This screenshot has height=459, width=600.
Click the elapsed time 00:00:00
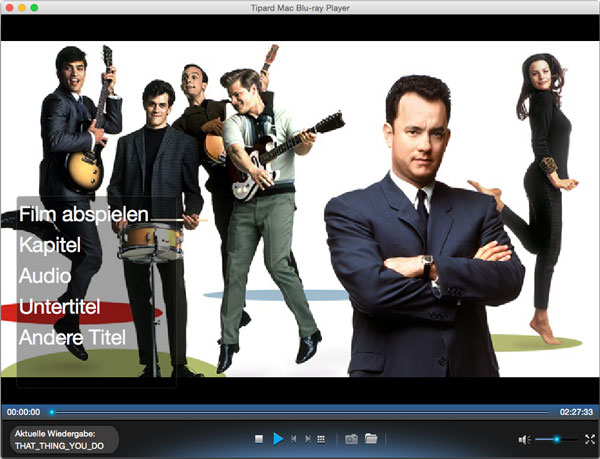(23, 412)
